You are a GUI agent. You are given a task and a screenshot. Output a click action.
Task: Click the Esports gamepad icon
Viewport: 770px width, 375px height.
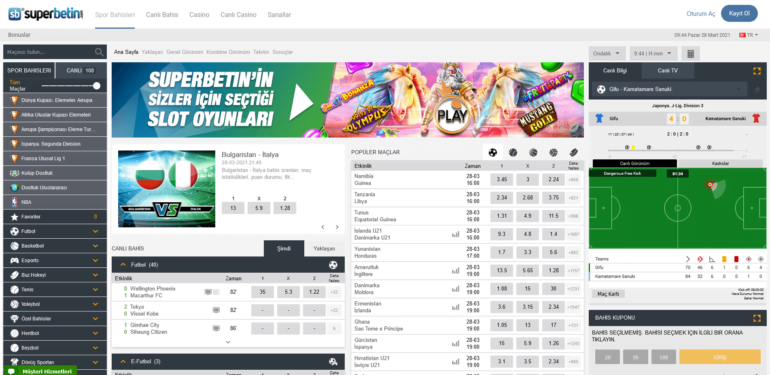pos(14,260)
